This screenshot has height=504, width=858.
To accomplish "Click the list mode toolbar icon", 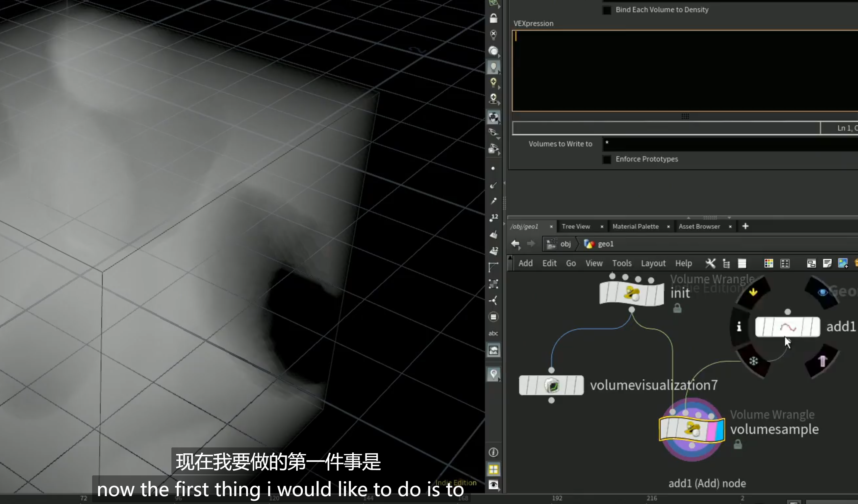I will (742, 264).
